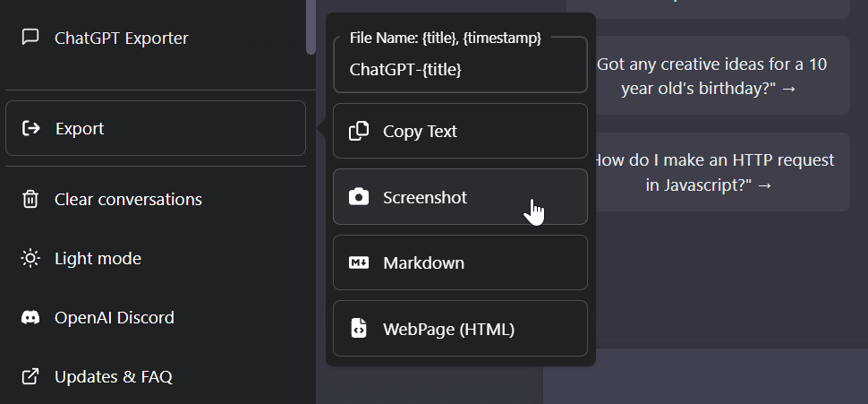Click the Export arrow icon

tap(31, 129)
